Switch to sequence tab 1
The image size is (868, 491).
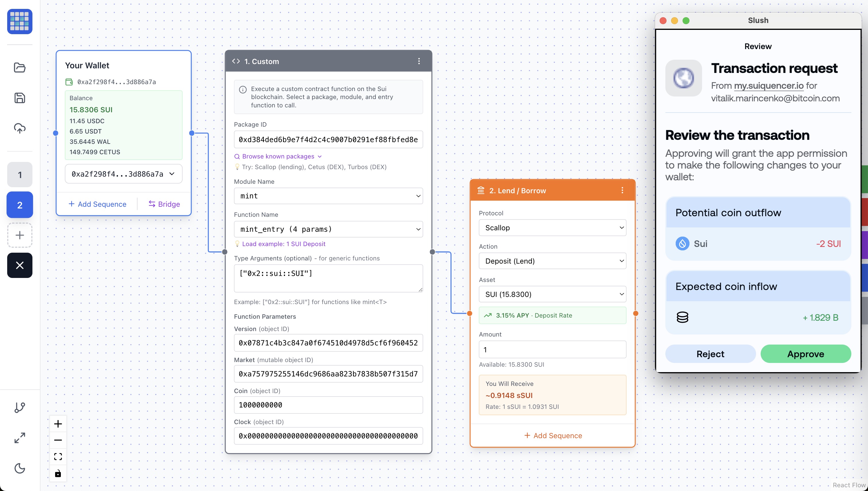click(x=20, y=175)
